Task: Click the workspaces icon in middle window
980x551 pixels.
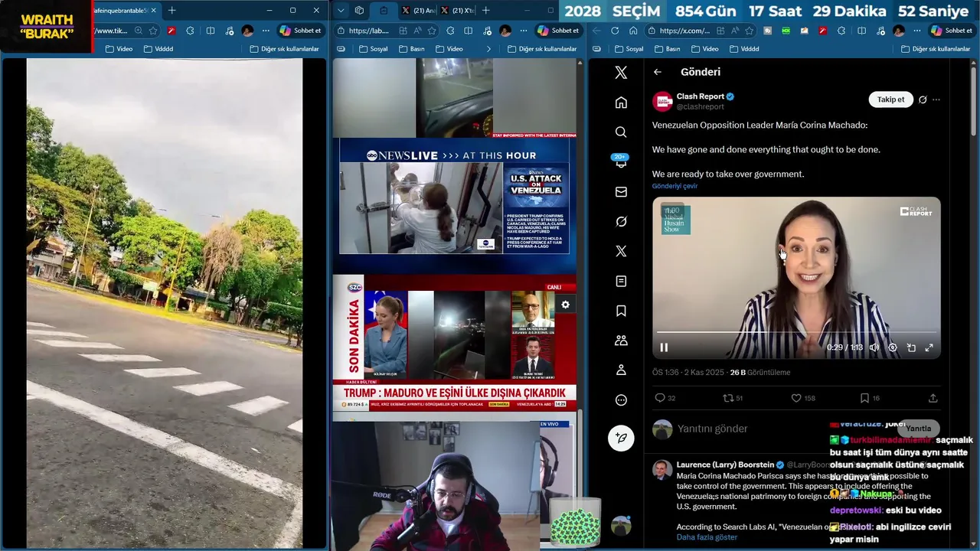Action: coord(359,11)
